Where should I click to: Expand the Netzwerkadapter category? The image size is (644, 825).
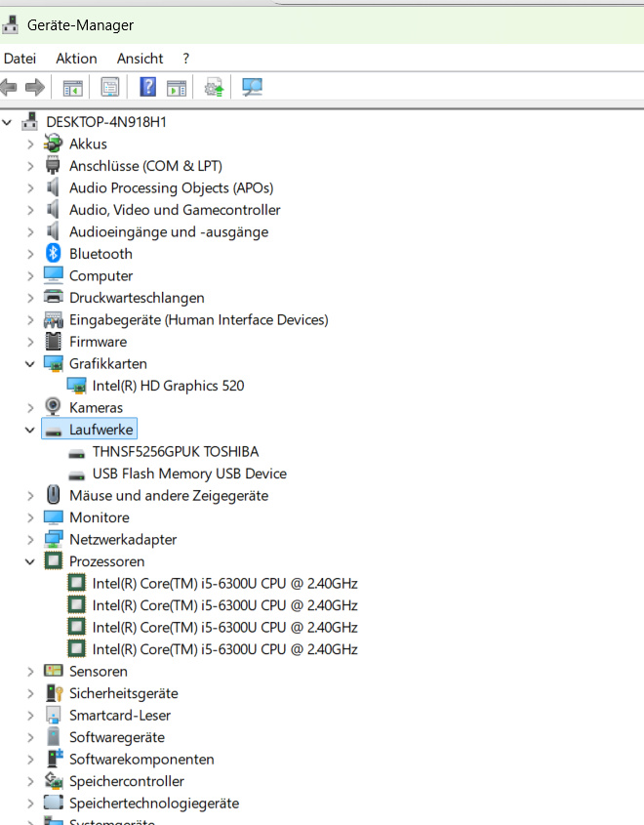[x=30, y=540]
